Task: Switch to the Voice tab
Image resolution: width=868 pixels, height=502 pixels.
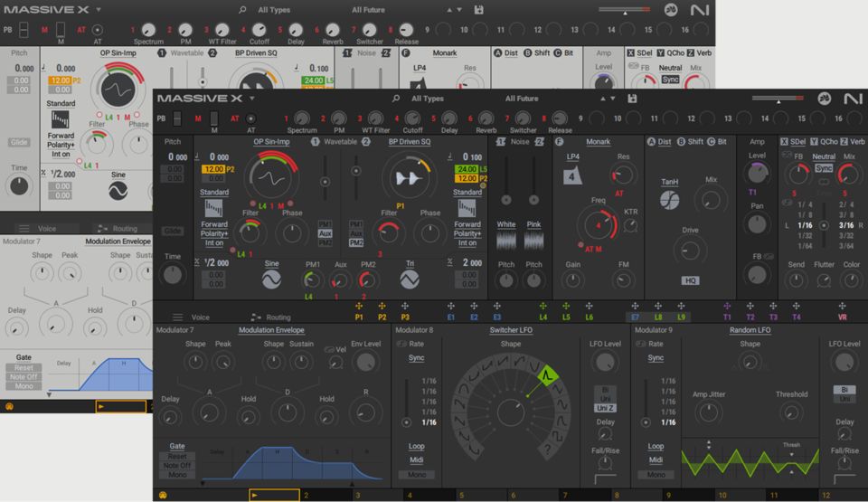Action: [200, 317]
